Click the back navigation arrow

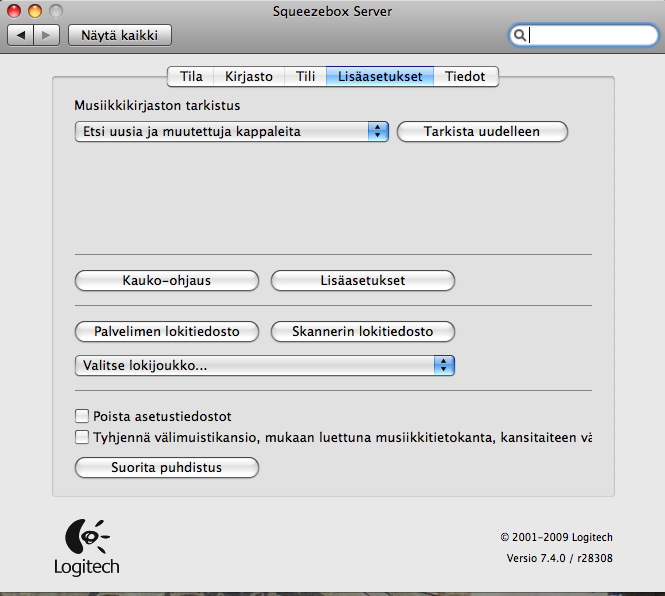tap(22, 35)
